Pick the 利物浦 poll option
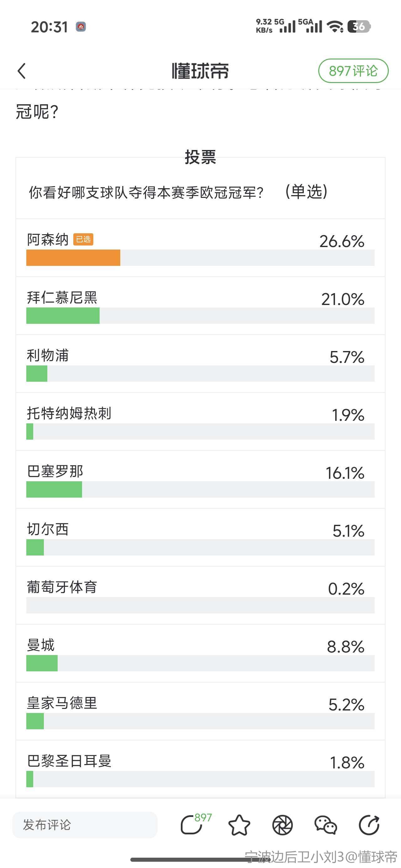Viewport: 401px width, 868px height. click(x=200, y=364)
